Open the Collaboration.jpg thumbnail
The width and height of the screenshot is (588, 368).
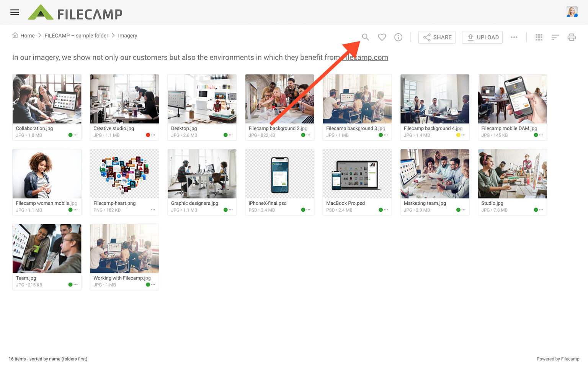click(x=47, y=99)
